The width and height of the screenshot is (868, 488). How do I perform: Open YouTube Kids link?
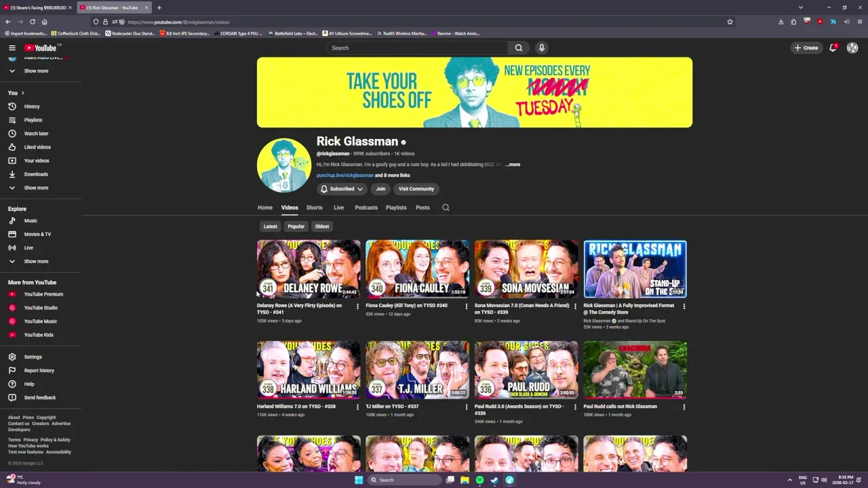click(39, 335)
